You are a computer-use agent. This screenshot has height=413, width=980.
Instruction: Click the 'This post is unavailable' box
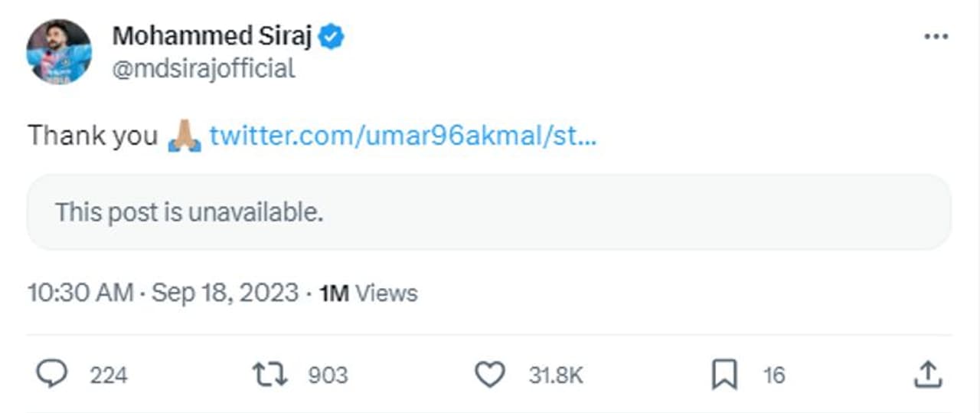[488, 212]
